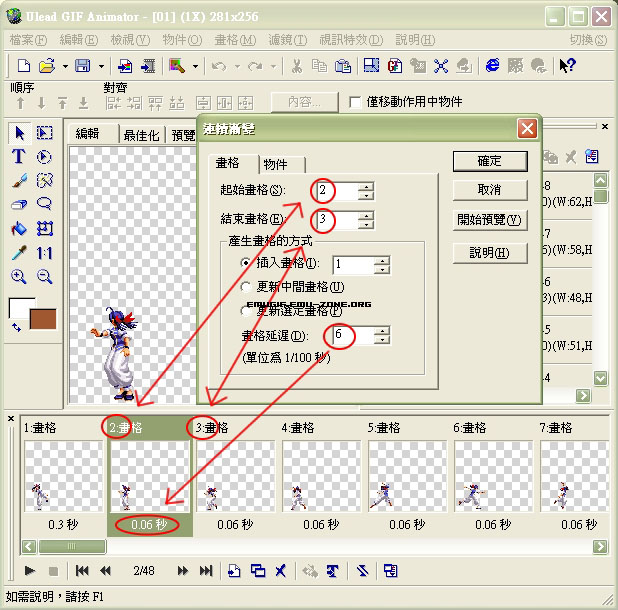Select the Text tool
618x610 pixels.
click(x=19, y=156)
